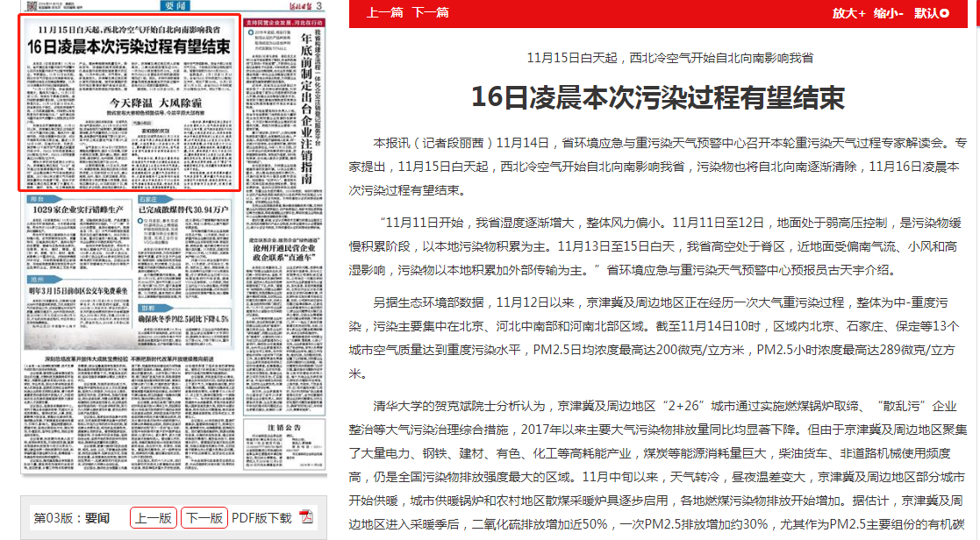Click the circle icon next to 默认
Image resolution: width=980 pixels, height=540 pixels.
[x=944, y=13]
